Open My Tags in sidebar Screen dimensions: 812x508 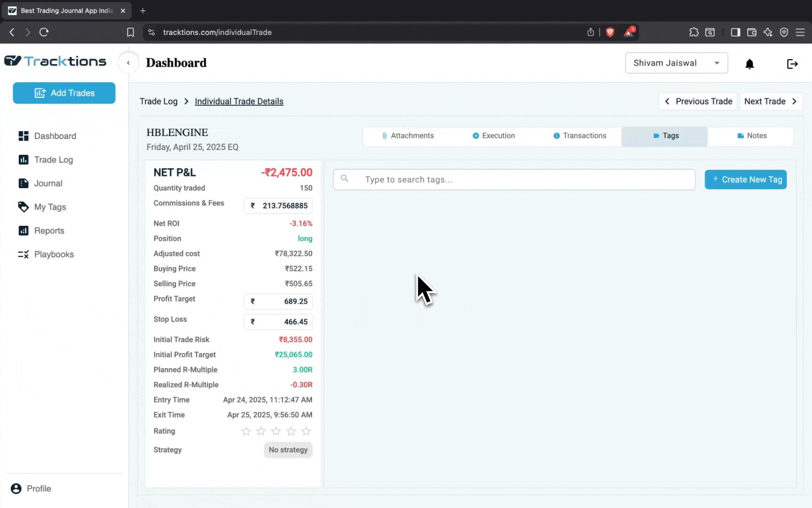pos(50,207)
